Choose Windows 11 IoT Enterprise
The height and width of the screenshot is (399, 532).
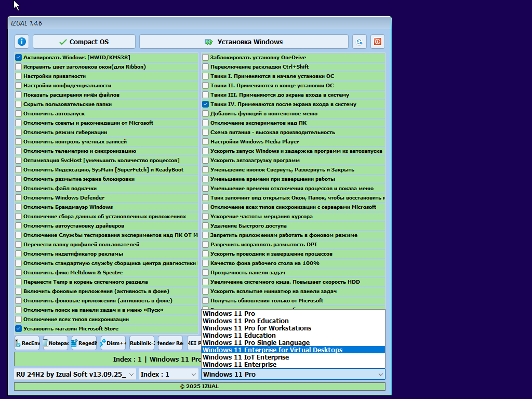pyautogui.click(x=293, y=357)
